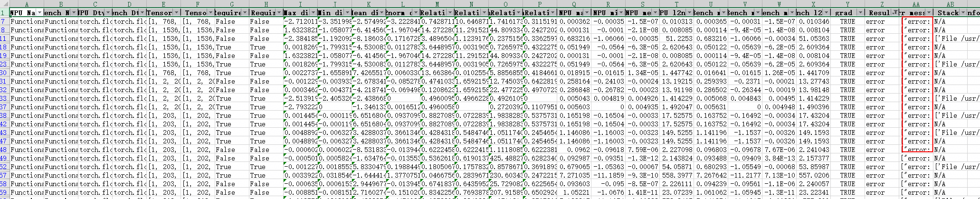The image size is (980, 199).
Task: Open the filter dropdown in column L header
Action: point(416,12)
